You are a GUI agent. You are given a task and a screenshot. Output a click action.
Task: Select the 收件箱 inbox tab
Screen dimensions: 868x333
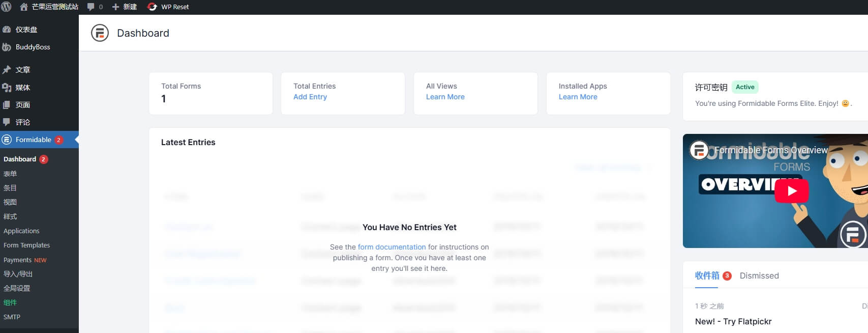707,275
